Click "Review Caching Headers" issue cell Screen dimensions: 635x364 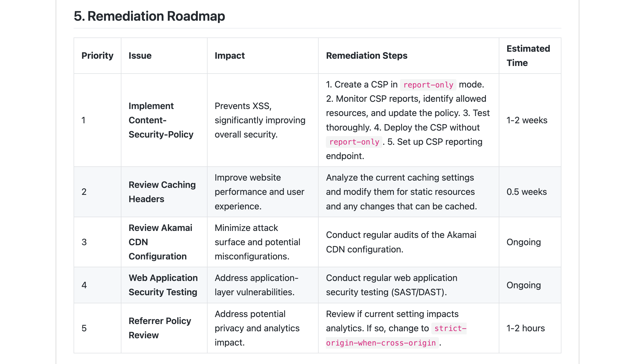coord(162,192)
